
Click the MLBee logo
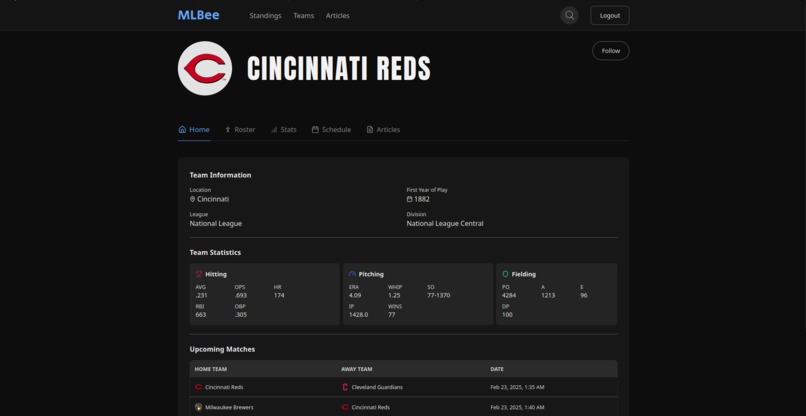pos(198,15)
